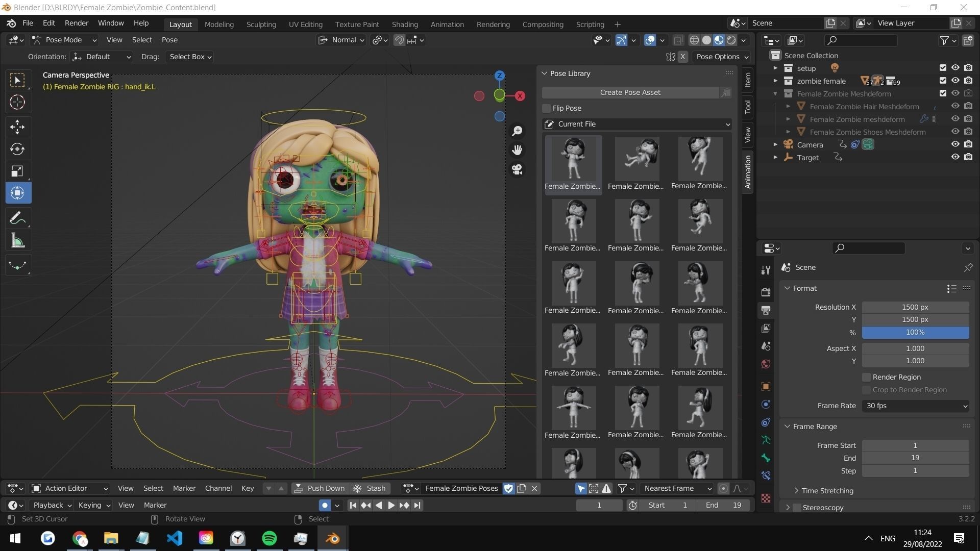Open the Object properties tab icon
The width and height of the screenshot is (980, 551).
tap(766, 386)
